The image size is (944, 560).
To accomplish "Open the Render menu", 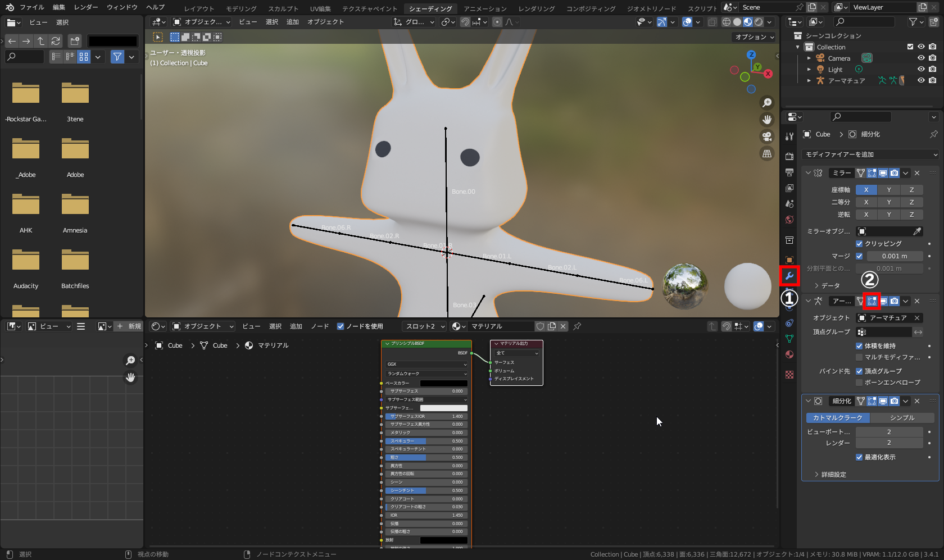I will pos(85,7).
